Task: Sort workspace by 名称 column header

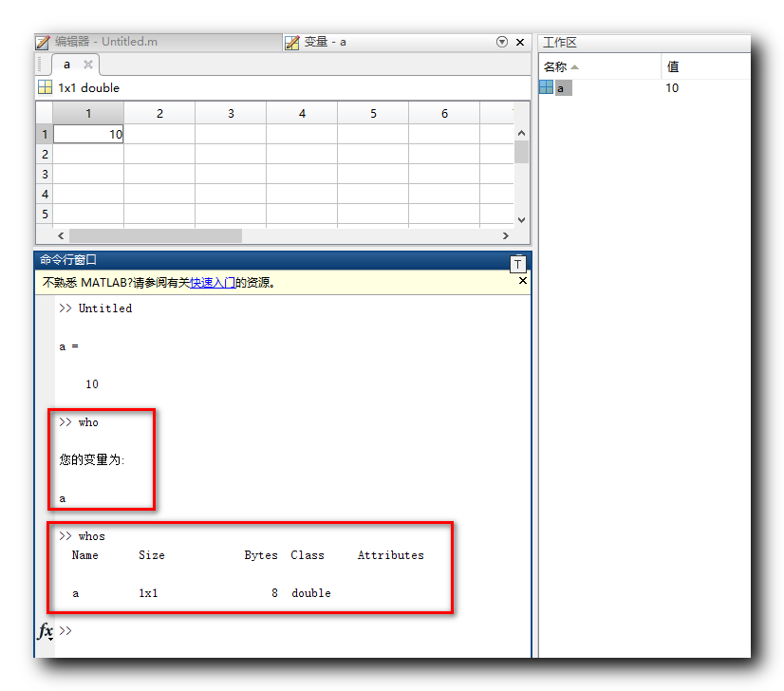Action: tap(600, 66)
